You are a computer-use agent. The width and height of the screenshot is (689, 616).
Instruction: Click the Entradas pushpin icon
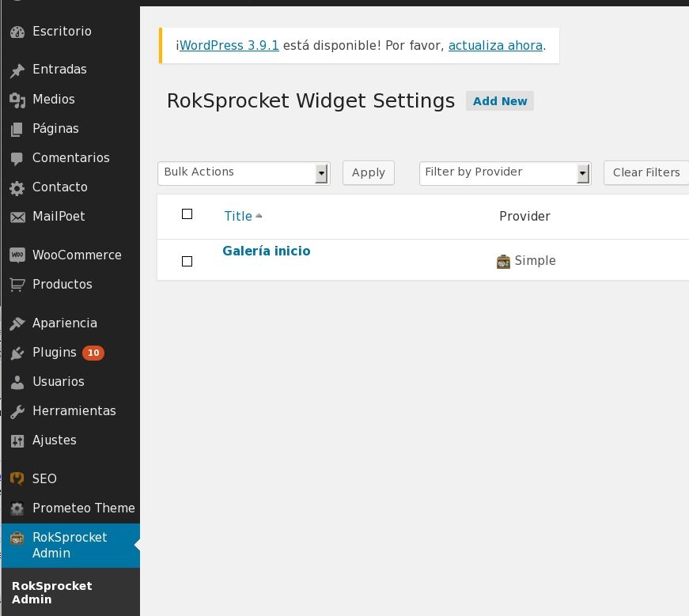pos(17,70)
